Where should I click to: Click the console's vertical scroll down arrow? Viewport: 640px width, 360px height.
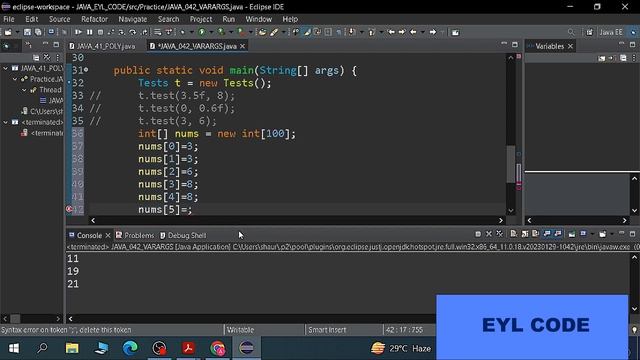tap(634, 309)
